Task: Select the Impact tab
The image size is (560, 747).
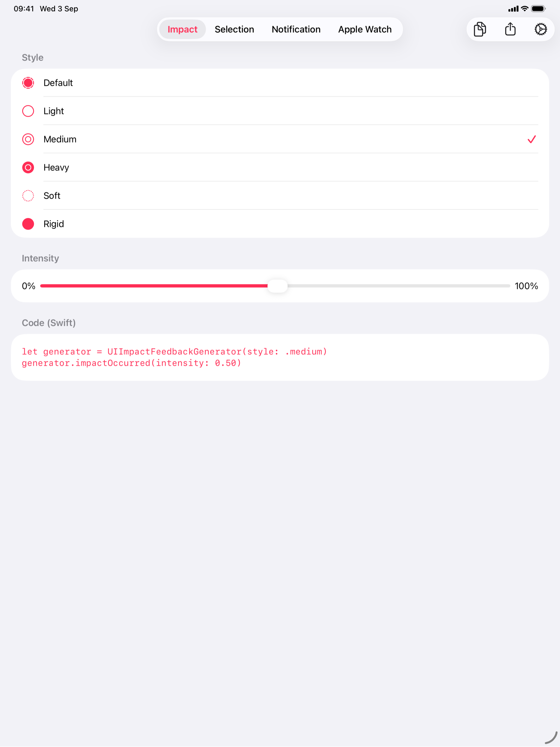Action: (x=182, y=29)
